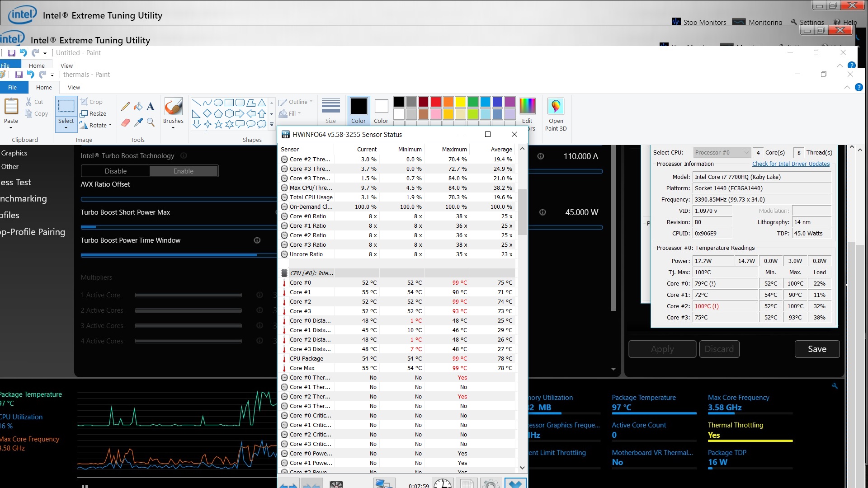Open File tab in thermals Paint
This screenshot has height=488, width=868.
pyautogui.click(x=12, y=87)
